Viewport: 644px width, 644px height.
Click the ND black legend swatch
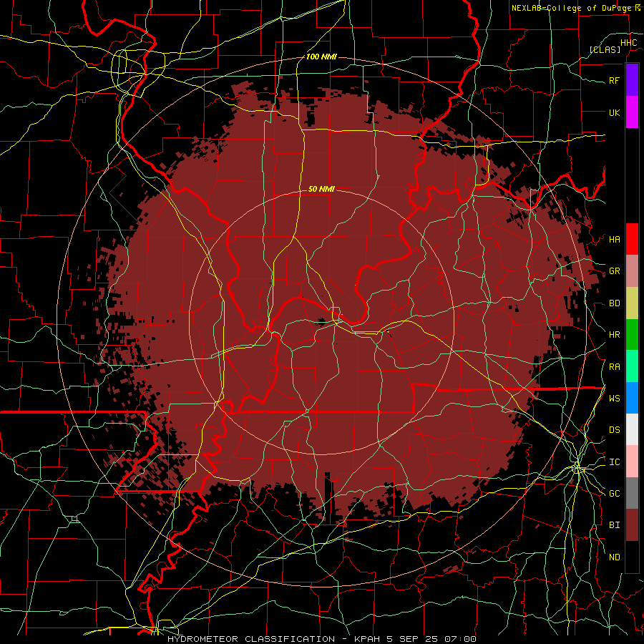(x=632, y=557)
